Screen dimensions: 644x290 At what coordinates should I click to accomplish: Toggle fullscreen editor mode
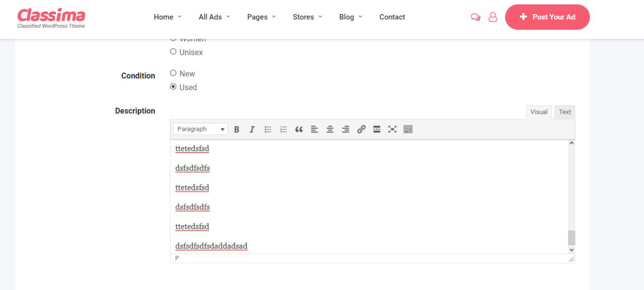coord(392,129)
